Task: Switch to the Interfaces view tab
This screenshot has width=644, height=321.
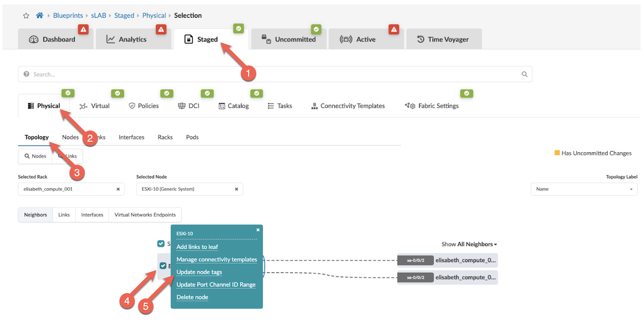Action: point(131,137)
